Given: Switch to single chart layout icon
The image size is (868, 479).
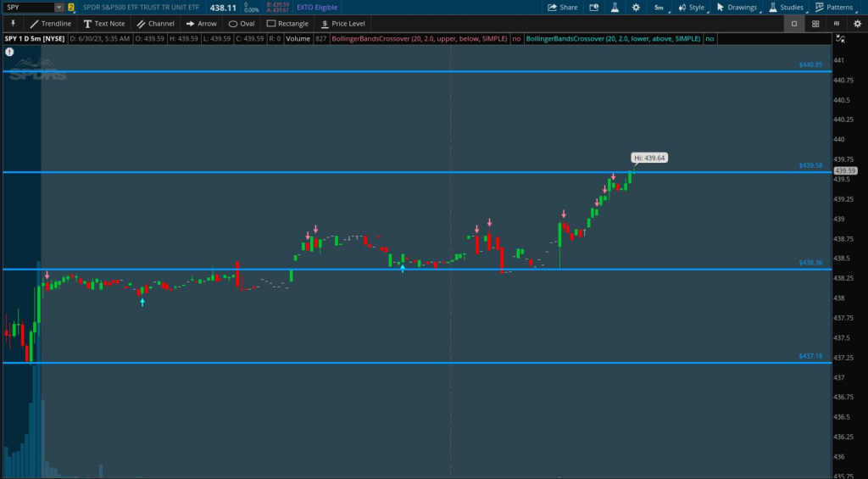Looking at the screenshot, I should 793,23.
